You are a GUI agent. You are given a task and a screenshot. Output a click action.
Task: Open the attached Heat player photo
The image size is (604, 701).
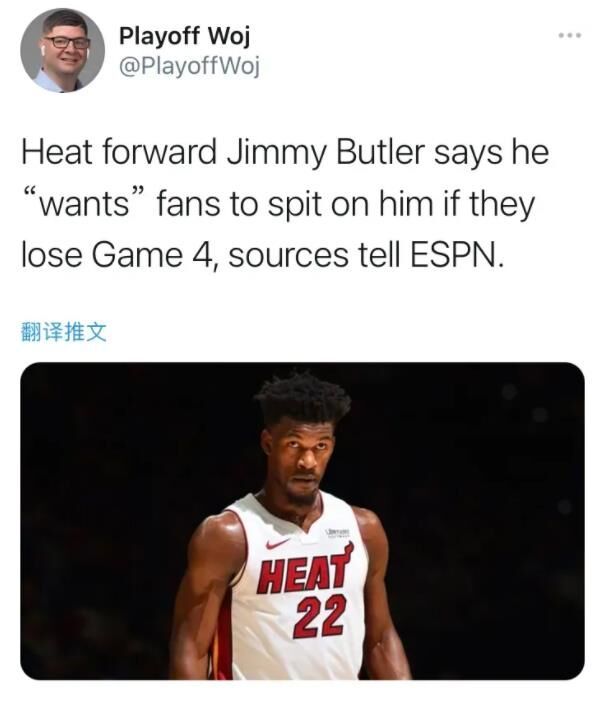pyautogui.click(x=302, y=521)
